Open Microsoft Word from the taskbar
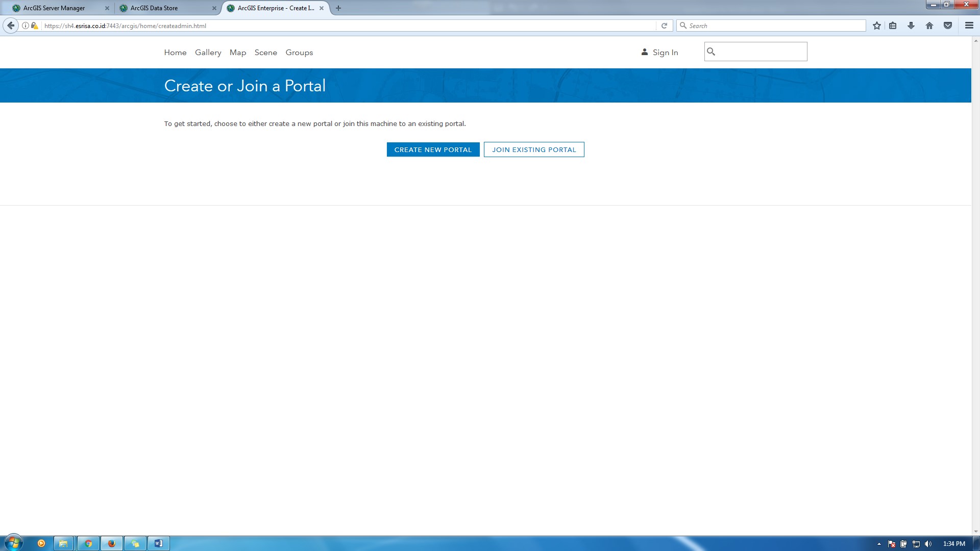 click(159, 543)
